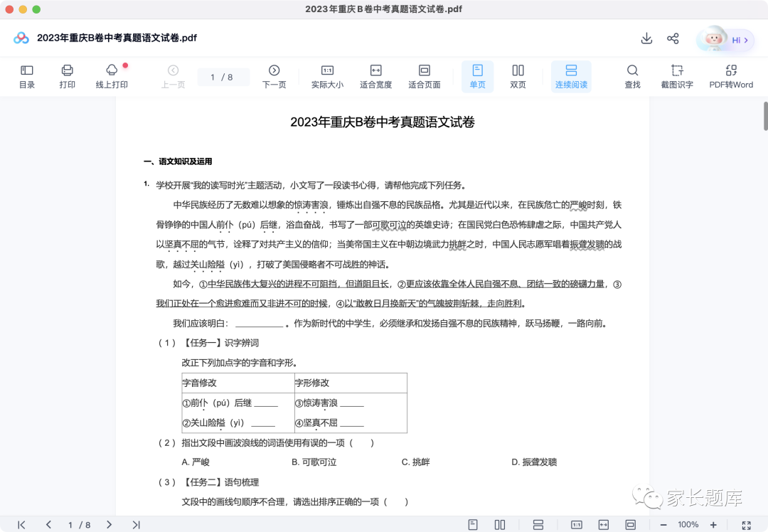Go to previous page in bottom bar
Image resolution: width=768 pixels, height=532 pixels.
(x=48, y=525)
